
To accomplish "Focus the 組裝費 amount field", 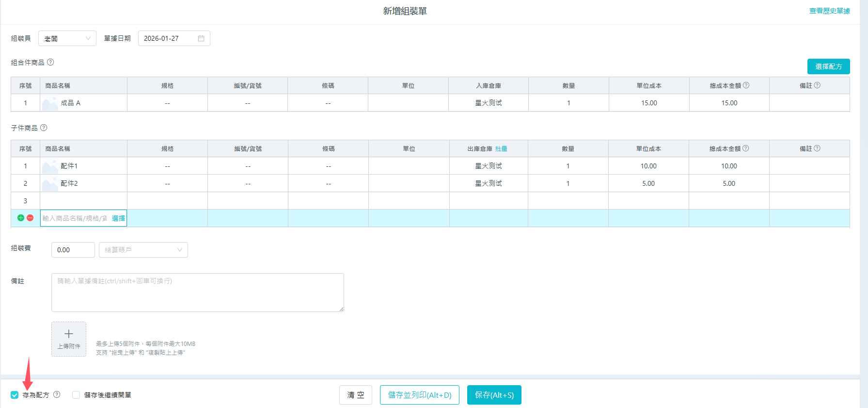I will (73, 250).
